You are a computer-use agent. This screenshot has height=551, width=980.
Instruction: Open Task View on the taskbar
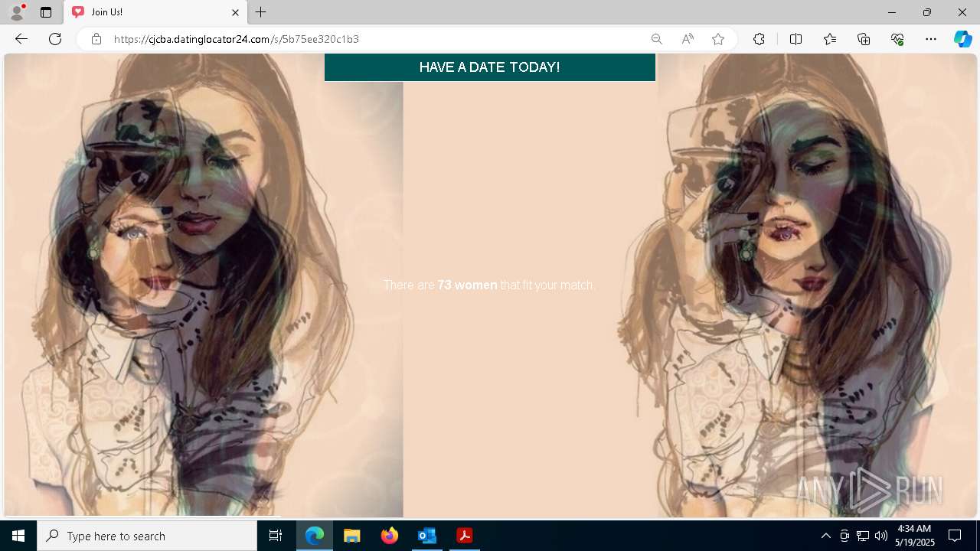(276, 536)
